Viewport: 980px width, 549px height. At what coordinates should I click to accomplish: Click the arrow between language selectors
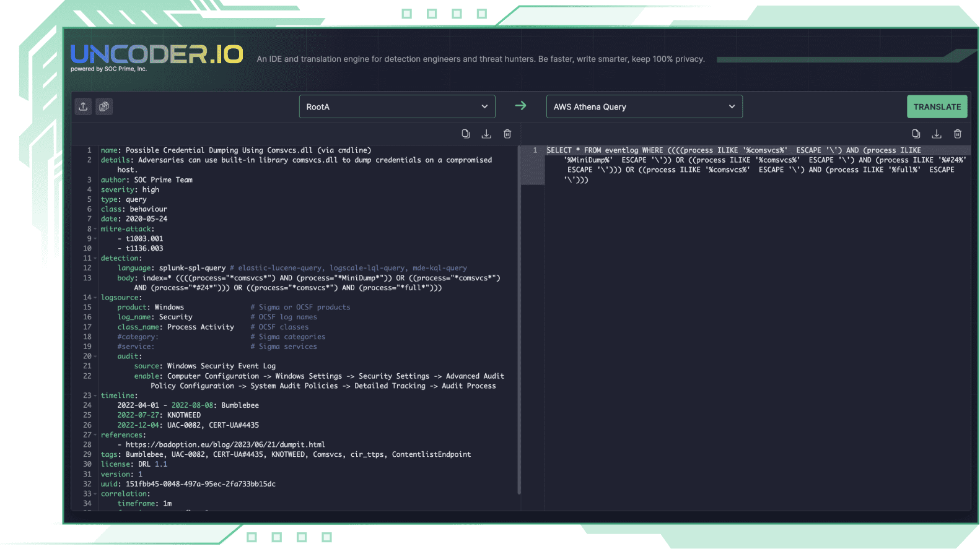(520, 106)
